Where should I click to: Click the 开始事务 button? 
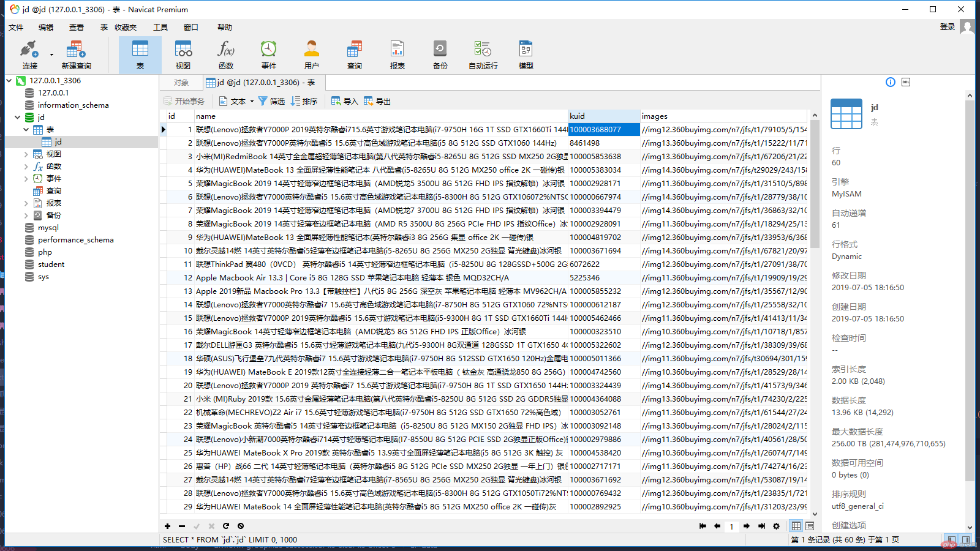(x=184, y=102)
